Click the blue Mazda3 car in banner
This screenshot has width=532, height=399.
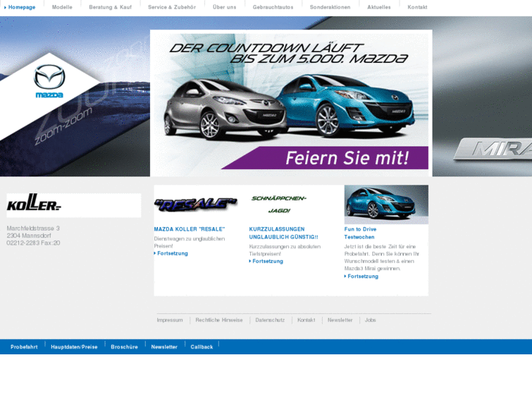point(346,105)
